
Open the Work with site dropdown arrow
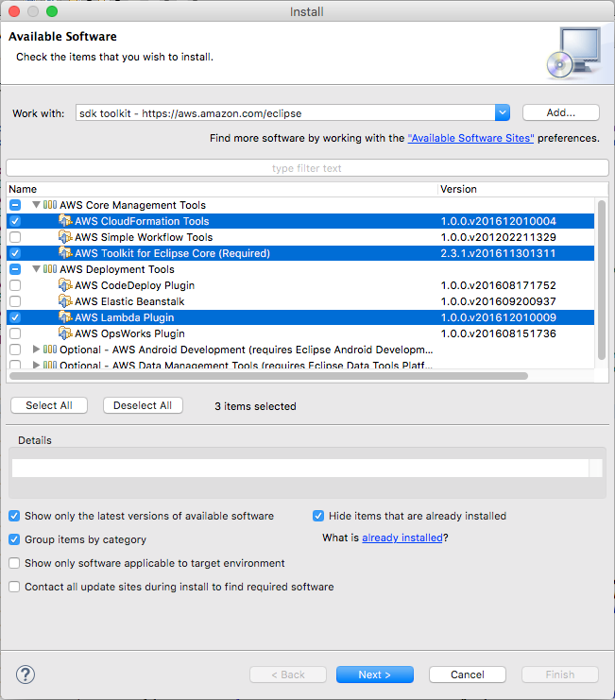point(502,112)
